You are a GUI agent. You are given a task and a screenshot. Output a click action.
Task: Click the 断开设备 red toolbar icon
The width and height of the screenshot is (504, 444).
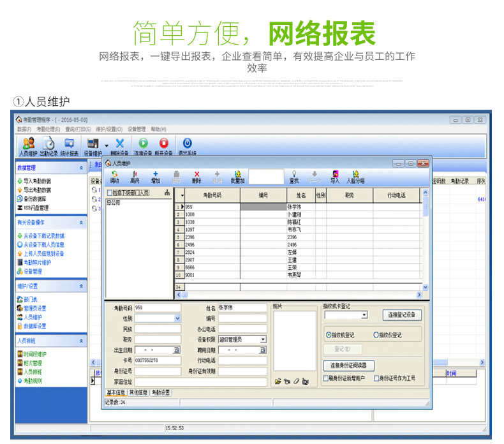164,146
